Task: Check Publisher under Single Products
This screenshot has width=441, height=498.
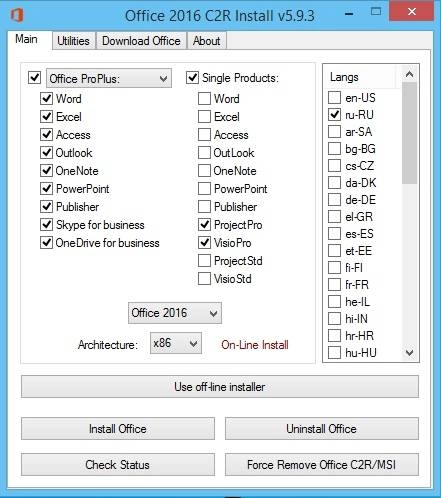Action: click(x=204, y=206)
